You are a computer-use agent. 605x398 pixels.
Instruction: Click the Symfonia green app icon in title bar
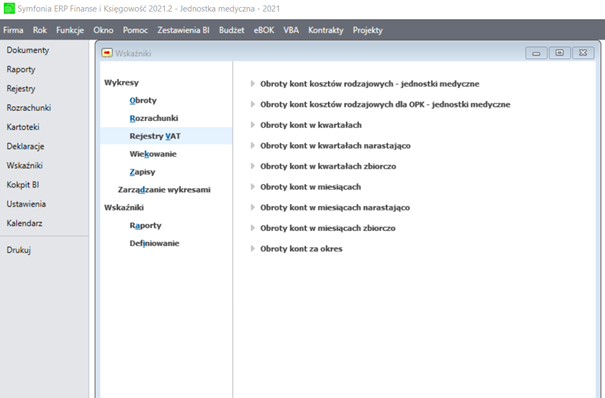point(9,8)
